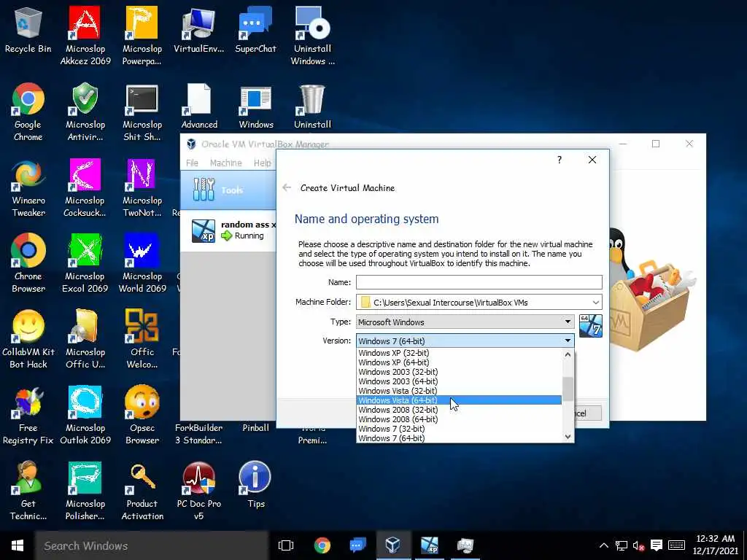Open Product Activation key icon

[142, 490]
